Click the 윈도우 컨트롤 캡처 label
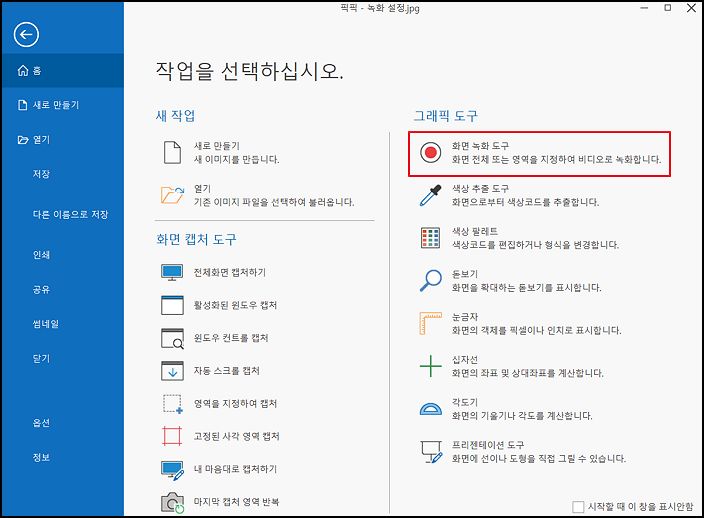 tap(231, 338)
